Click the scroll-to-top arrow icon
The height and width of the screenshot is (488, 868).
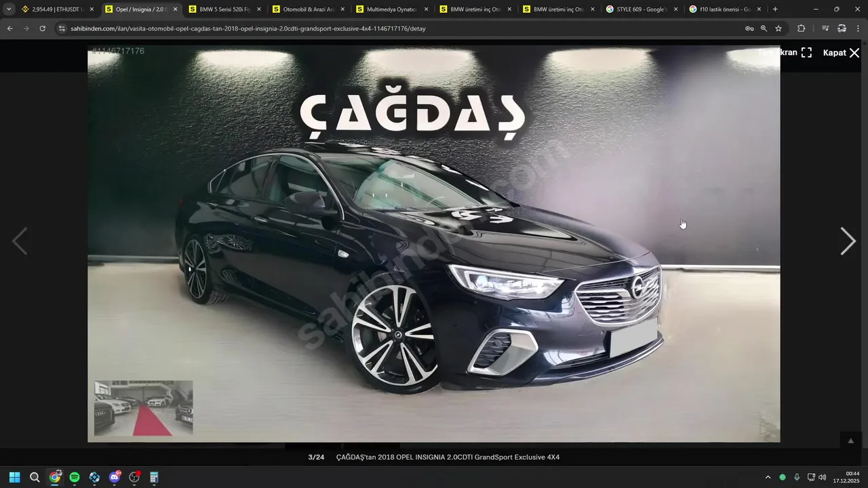click(x=850, y=441)
